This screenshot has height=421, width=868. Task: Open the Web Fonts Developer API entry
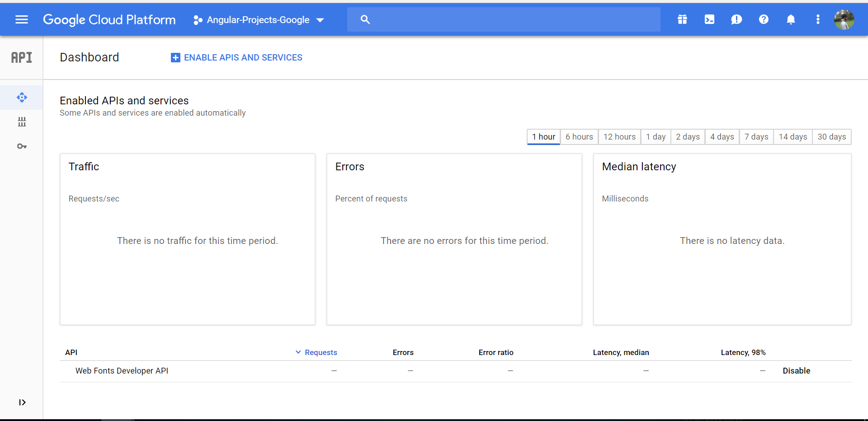[x=122, y=371]
